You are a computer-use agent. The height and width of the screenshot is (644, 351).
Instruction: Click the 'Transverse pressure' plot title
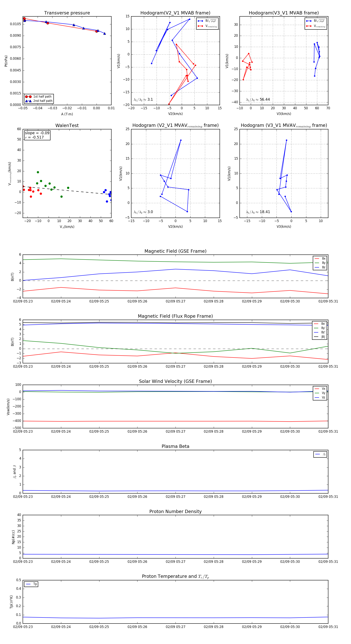click(67, 13)
